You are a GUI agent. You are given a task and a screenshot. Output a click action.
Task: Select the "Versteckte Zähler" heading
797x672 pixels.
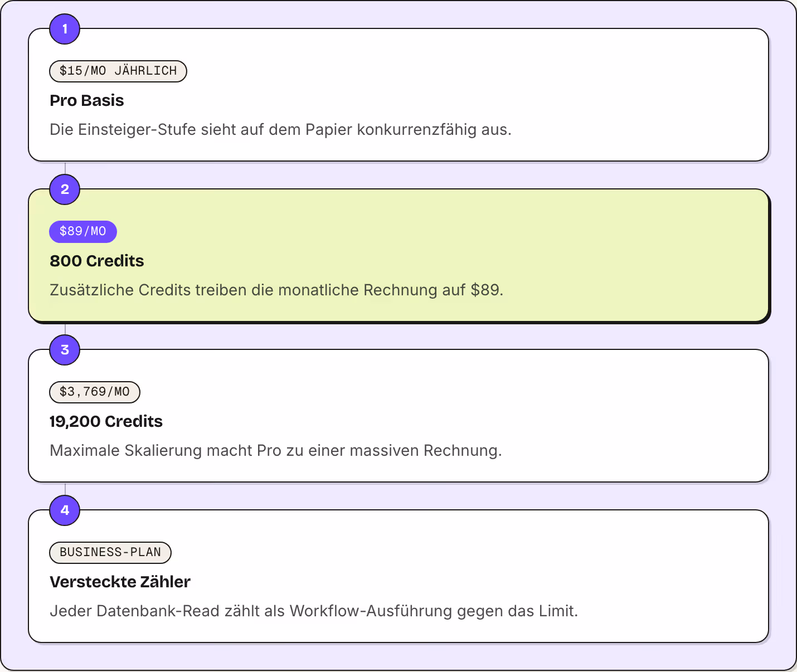(120, 582)
